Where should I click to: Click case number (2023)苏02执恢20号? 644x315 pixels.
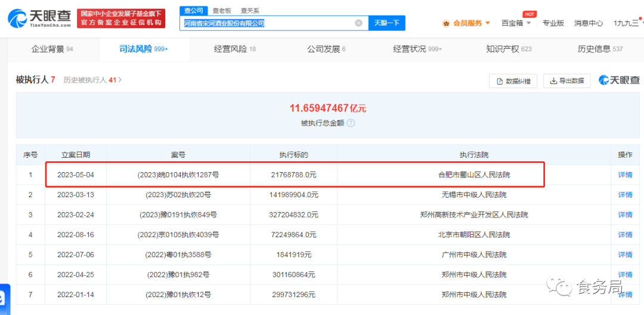178,195
